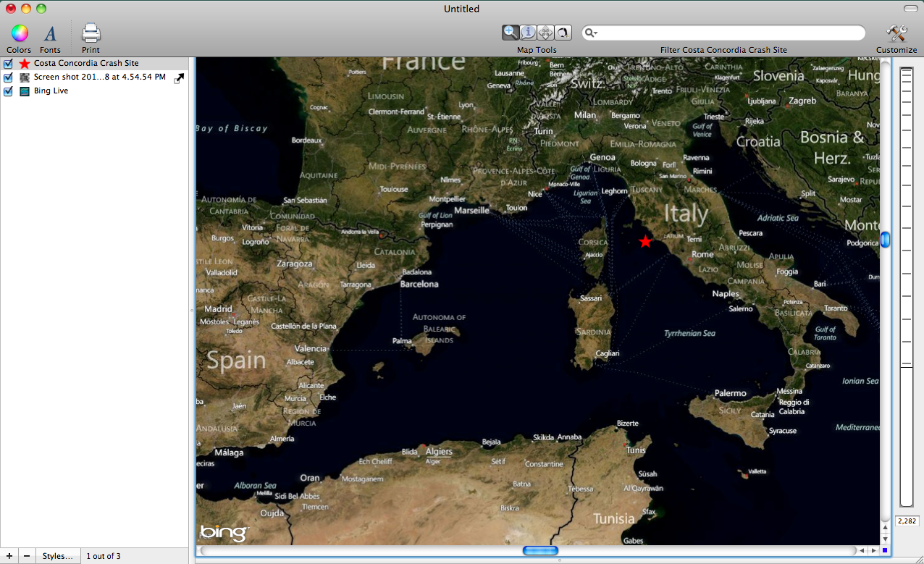Toggle the Screen shot layer checkbox
Image resolution: width=924 pixels, height=564 pixels.
[9, 77]
